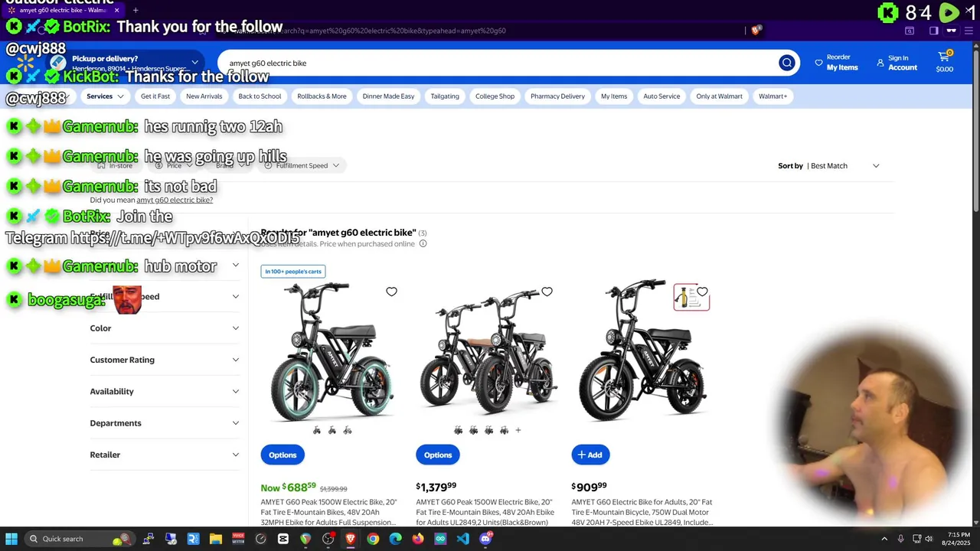This screenshot has height=551, width=980.
Task: Expand the Availability filter
Action: [165, 391]
